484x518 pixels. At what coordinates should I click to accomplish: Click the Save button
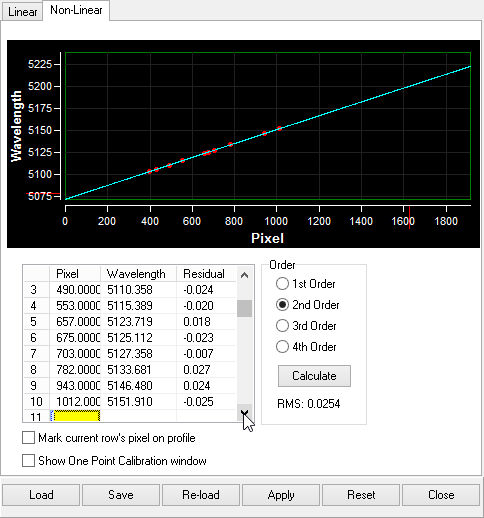[121, 495]
